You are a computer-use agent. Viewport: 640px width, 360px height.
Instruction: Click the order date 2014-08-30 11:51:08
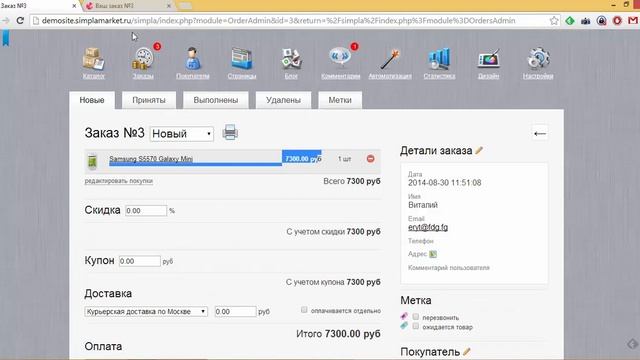coord(444,183)
